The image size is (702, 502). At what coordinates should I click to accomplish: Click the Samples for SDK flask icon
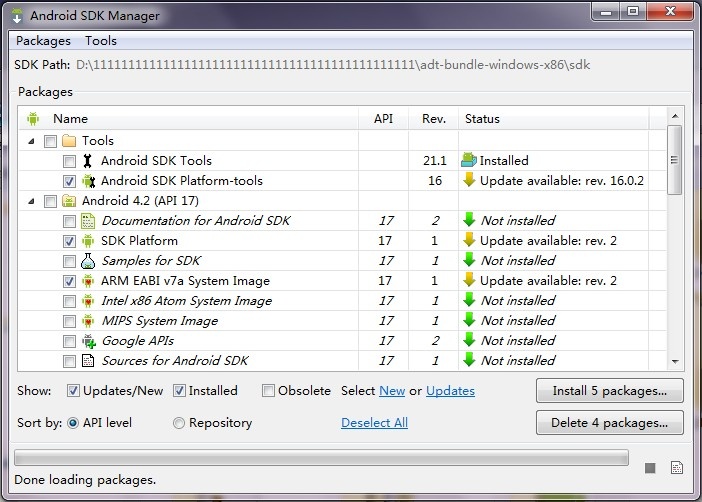88,261
